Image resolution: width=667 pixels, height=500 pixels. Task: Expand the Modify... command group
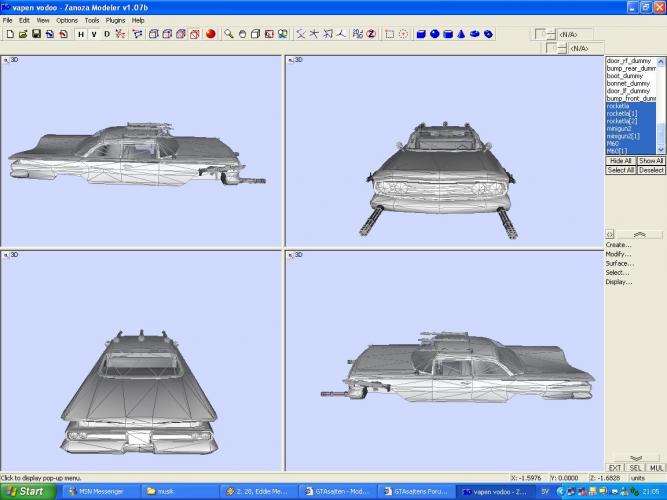click(x=618, y=254)
